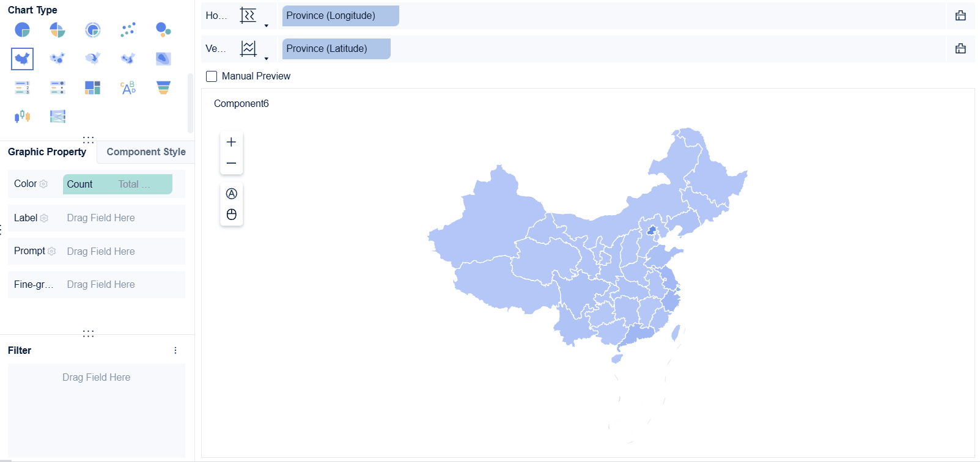
Task: Click the clear icon for horizontal axis
Action: tap(960, 16)
